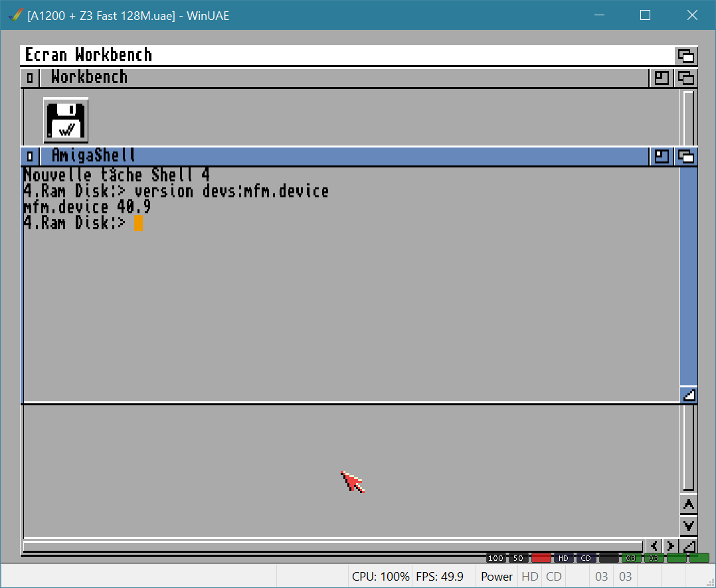Click the orange shell cursor block
Screen dimensions: 716x588
point(138,223)
